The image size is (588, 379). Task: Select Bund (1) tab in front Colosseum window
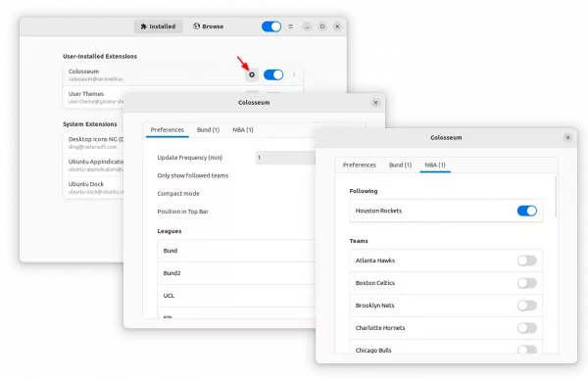[400, 165]
